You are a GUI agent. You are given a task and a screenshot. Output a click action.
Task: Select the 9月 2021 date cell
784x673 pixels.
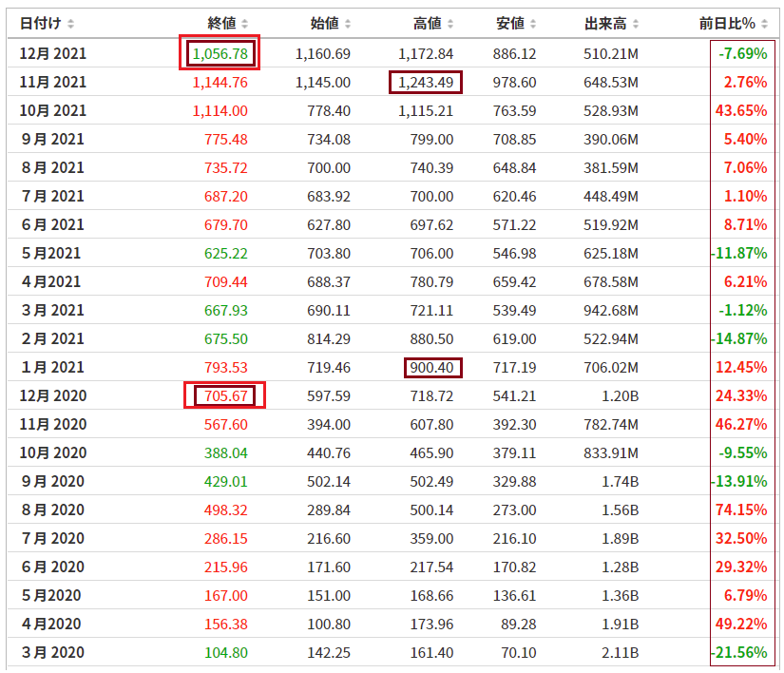point(52,139)
